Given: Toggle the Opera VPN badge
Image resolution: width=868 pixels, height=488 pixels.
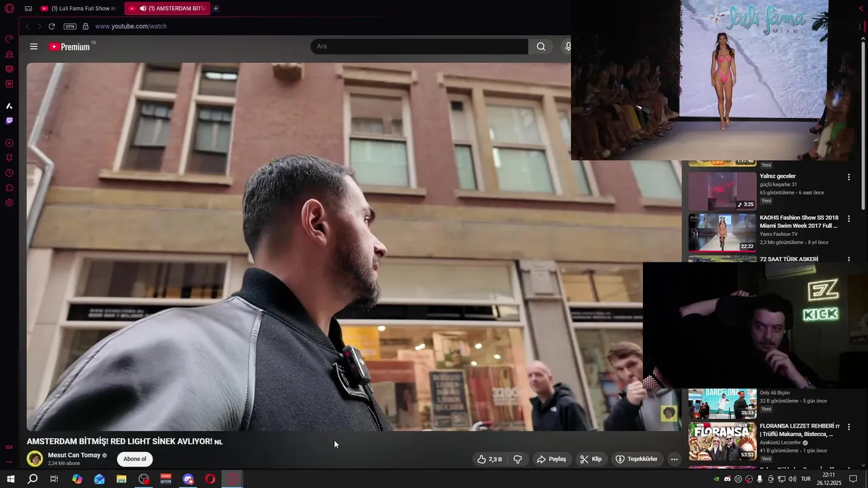Looking at the screenshot, I should point(70,26).
